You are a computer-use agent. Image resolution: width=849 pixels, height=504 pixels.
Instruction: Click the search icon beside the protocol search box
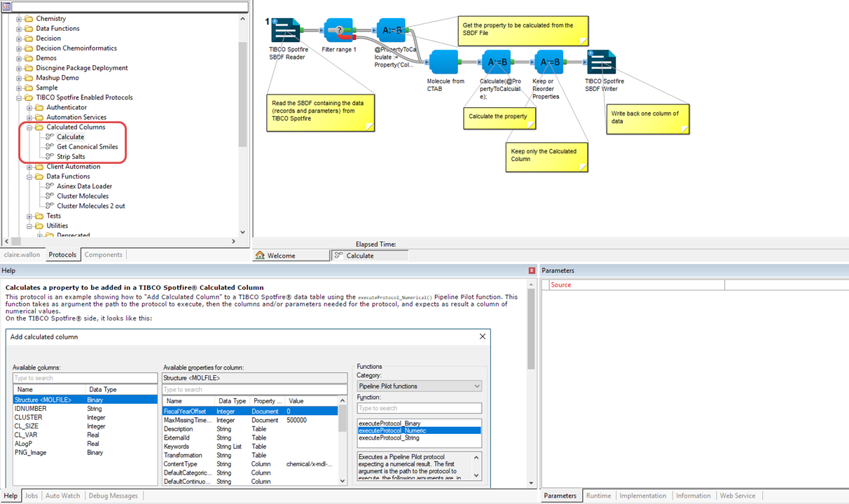tap(6, 6)
